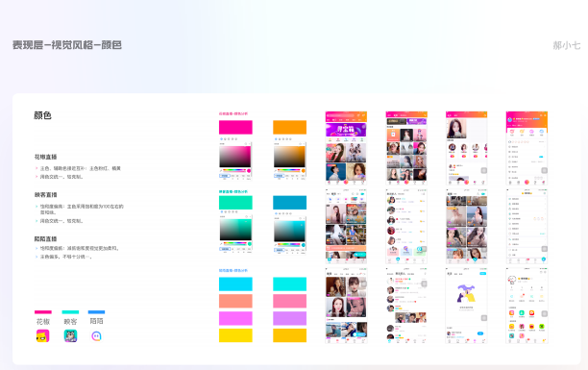Pick the hot pink swatch for 花椒

[235, 127]
